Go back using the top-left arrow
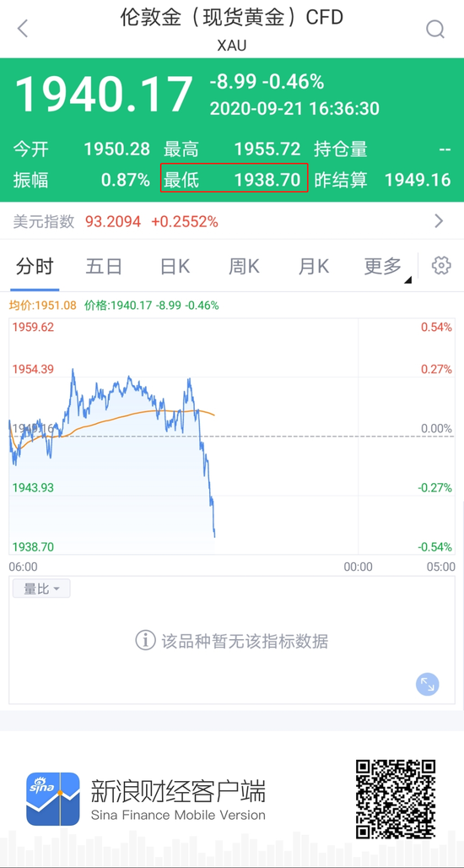The width and height of the screenshot is (464, 868). [x=22, y=28]
